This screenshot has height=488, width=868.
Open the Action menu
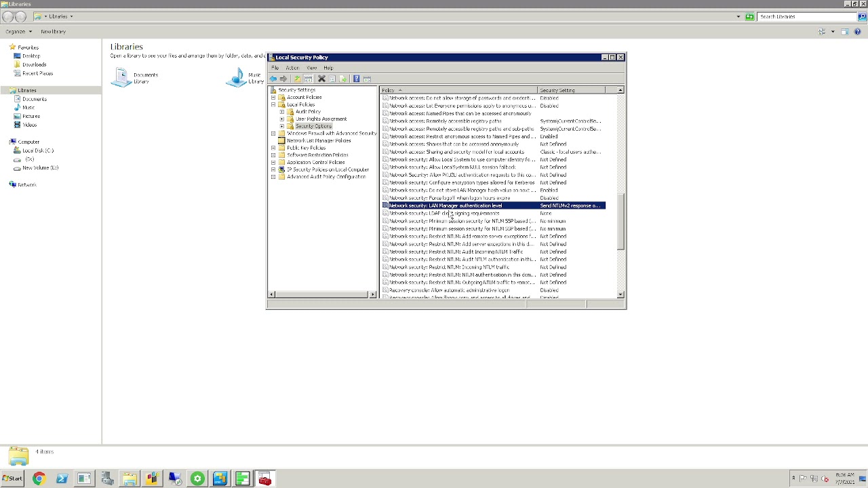click(292, 68)
